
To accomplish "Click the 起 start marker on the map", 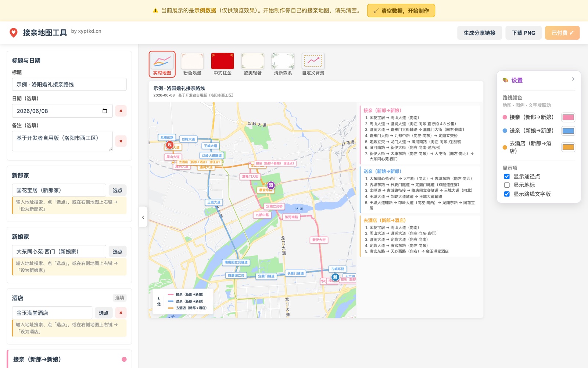I will [x=169, y=145].
